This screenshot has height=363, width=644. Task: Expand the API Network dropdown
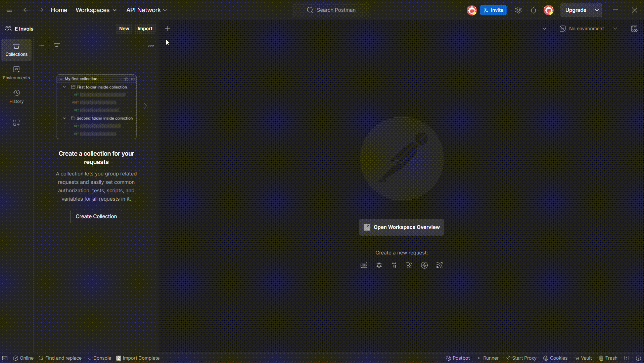pyautogui.click(x=146, y=10)
